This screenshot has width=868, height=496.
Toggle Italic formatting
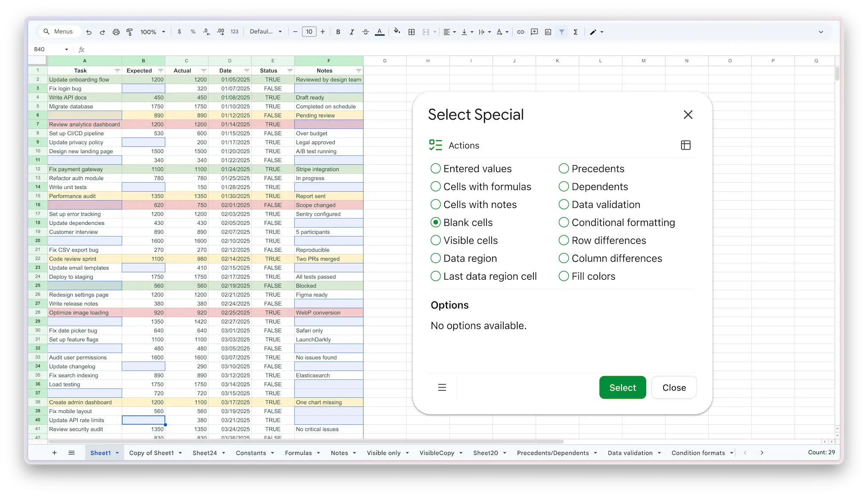click(x=352, y=32)
